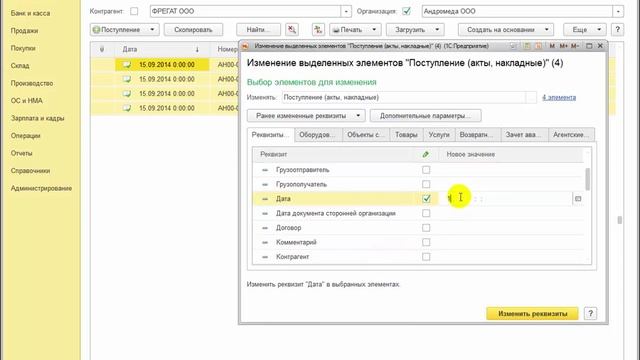Screen dimensions: 640x360
Task: Open Зарплата и кадры section
Action: pyautogui.click(x=38, y=118)
